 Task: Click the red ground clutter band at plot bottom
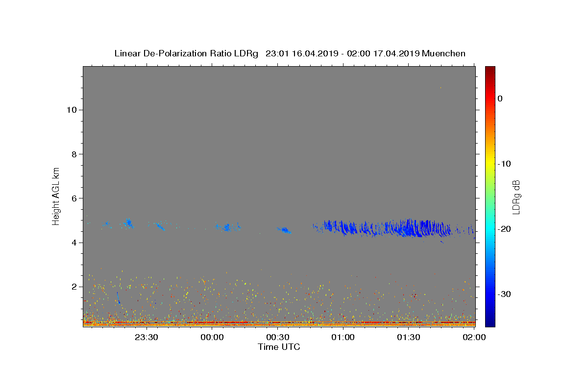tap(279, 323)
